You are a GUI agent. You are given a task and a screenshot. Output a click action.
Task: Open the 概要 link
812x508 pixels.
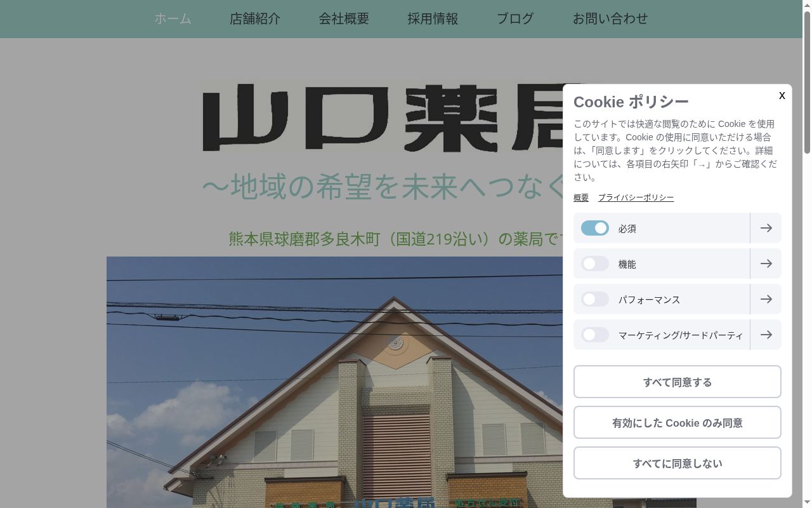click(x=581, y=197)
